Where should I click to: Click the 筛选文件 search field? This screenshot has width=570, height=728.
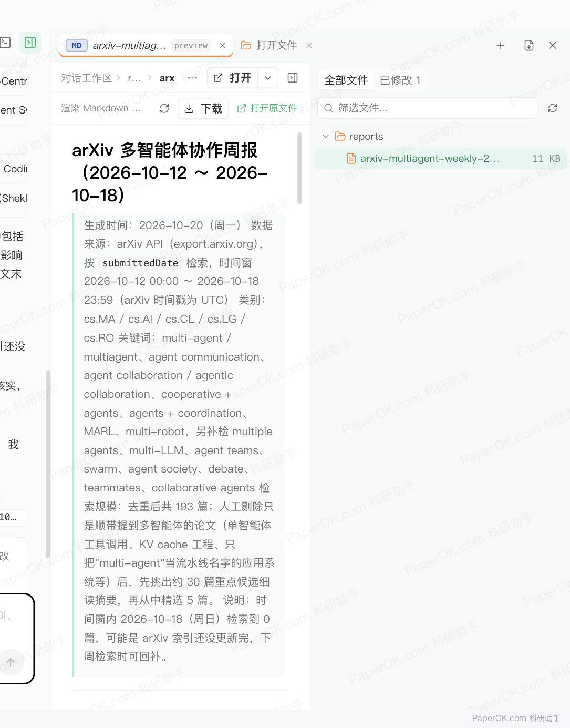(x=428, y=108)
